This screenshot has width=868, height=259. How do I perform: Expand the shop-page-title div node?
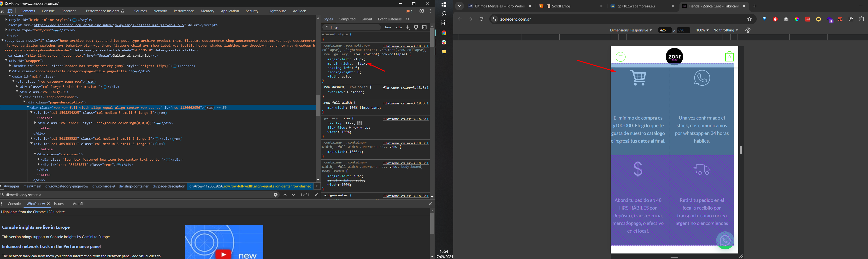tap(10, 71)
